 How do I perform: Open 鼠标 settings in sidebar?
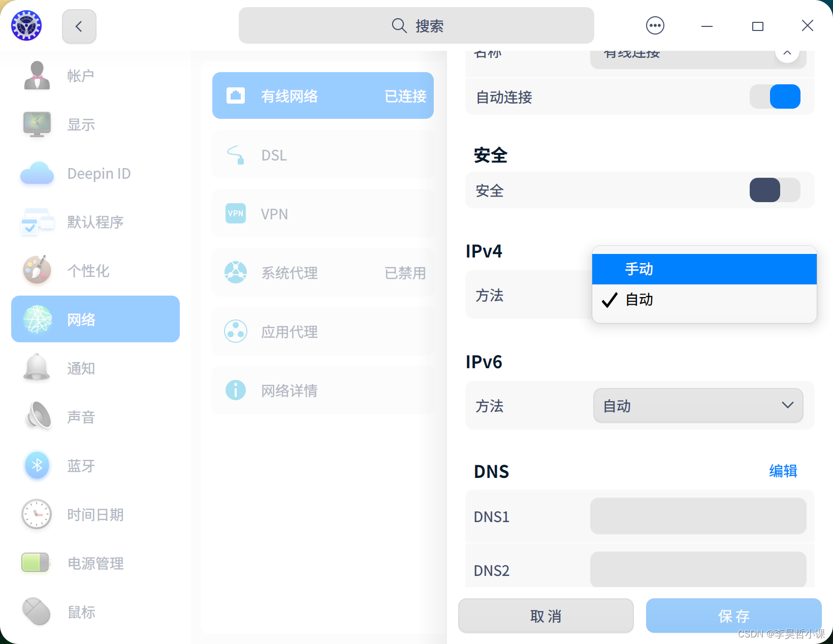pos(95,612)
